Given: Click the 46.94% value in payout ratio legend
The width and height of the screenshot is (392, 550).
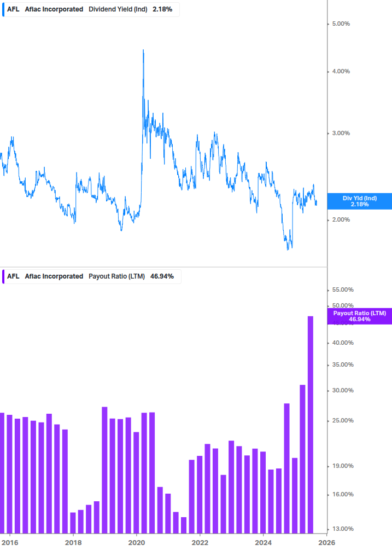Looking at the screenshot, I should 162,276.
